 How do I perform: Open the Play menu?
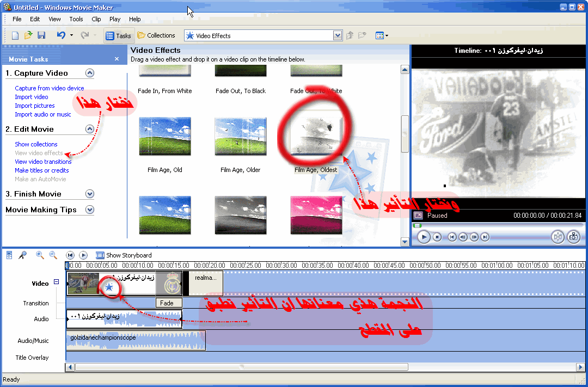[x=115, y=19]
